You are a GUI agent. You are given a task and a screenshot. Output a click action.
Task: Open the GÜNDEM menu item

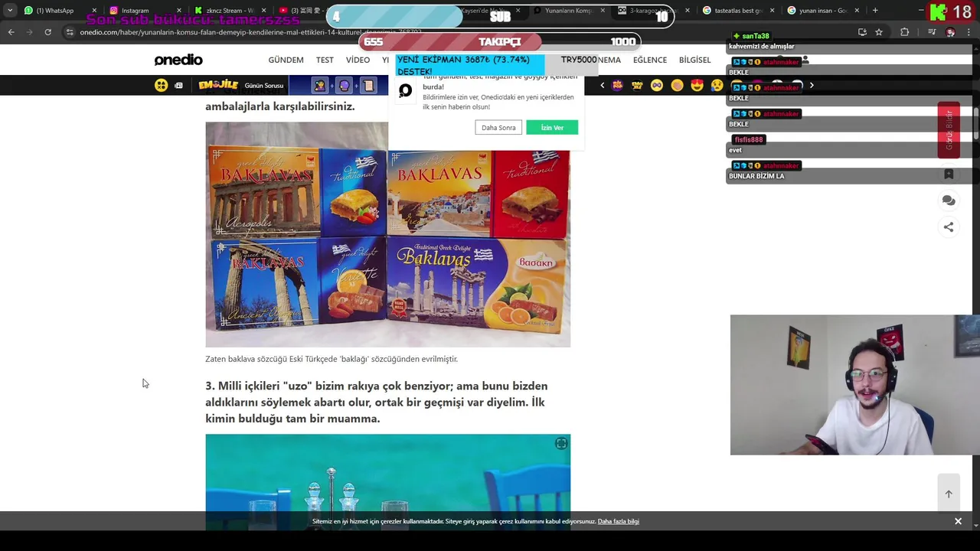[x=286, y=60]
